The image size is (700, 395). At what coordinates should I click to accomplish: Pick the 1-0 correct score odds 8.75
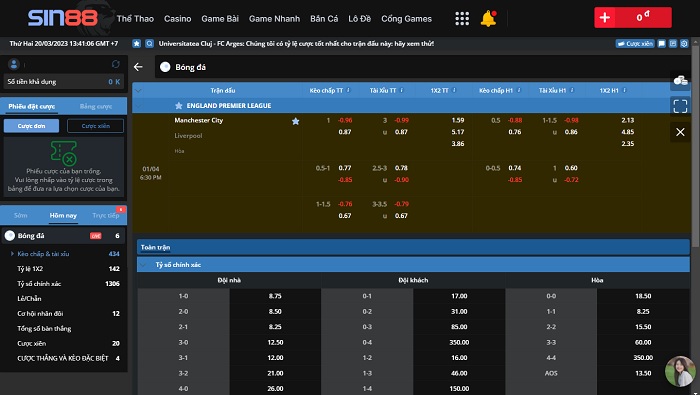(x=275, y=296)
